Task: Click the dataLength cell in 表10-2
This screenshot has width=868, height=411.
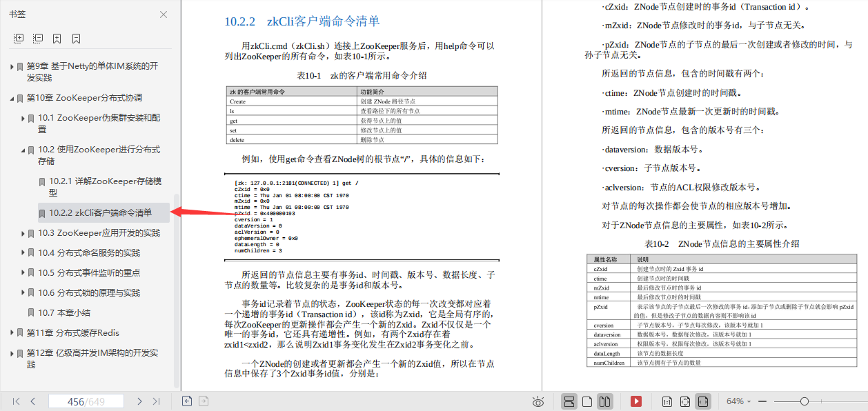Action: (609, 353)
